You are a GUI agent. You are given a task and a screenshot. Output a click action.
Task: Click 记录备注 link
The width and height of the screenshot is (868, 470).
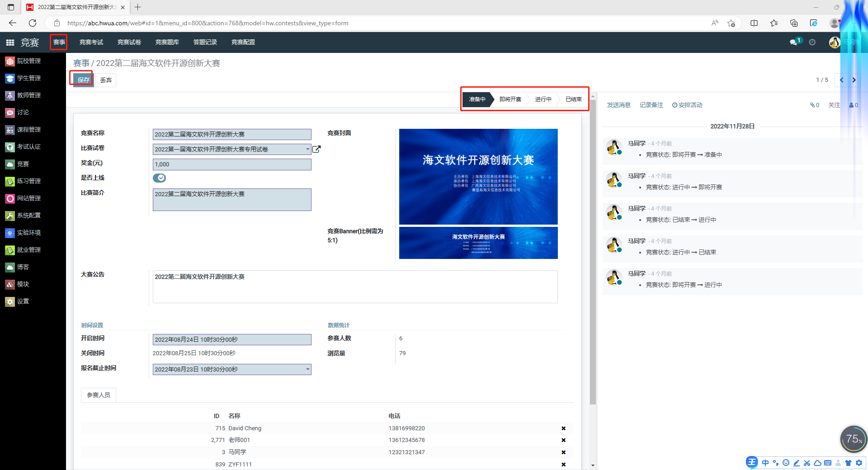[651, 105]
